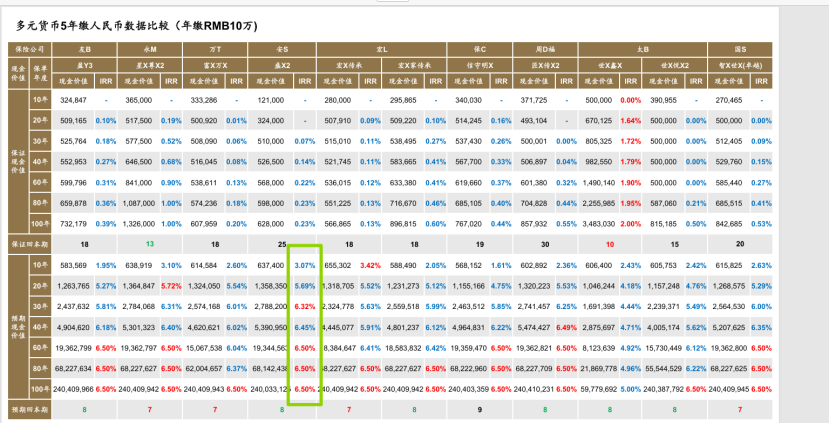Select the 友B company header
This screenshot has height=423, width=830.
tap(87, 48)
